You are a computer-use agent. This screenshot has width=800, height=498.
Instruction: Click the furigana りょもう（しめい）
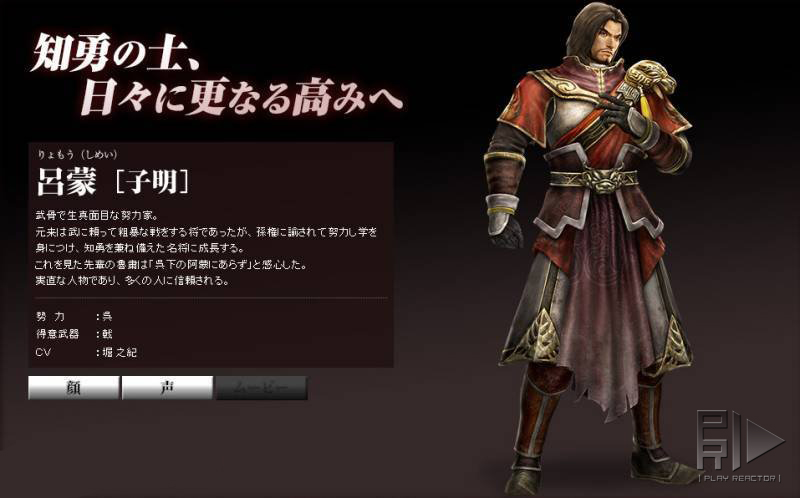pyautogui.click(x=77, y=154)
